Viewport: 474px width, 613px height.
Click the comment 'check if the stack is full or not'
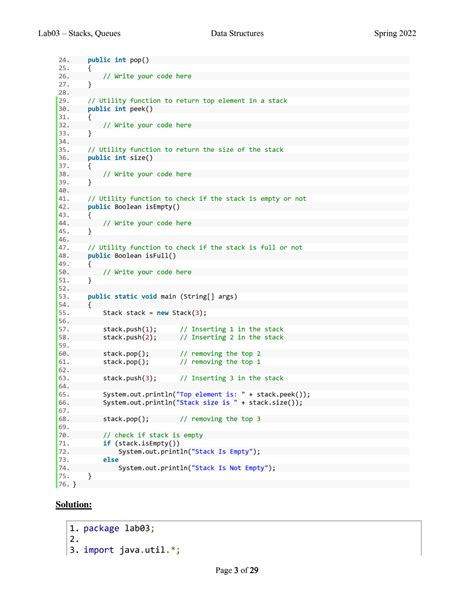(239, 247)
